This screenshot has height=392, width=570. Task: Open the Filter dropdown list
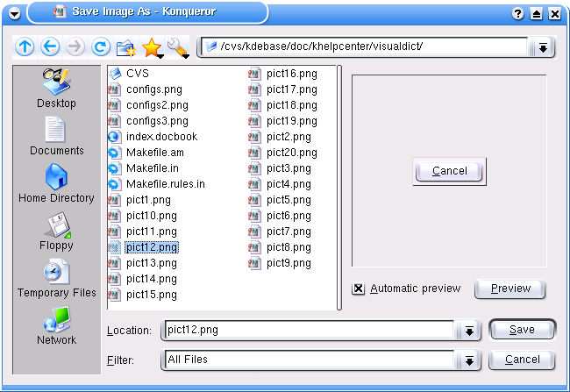470,360
